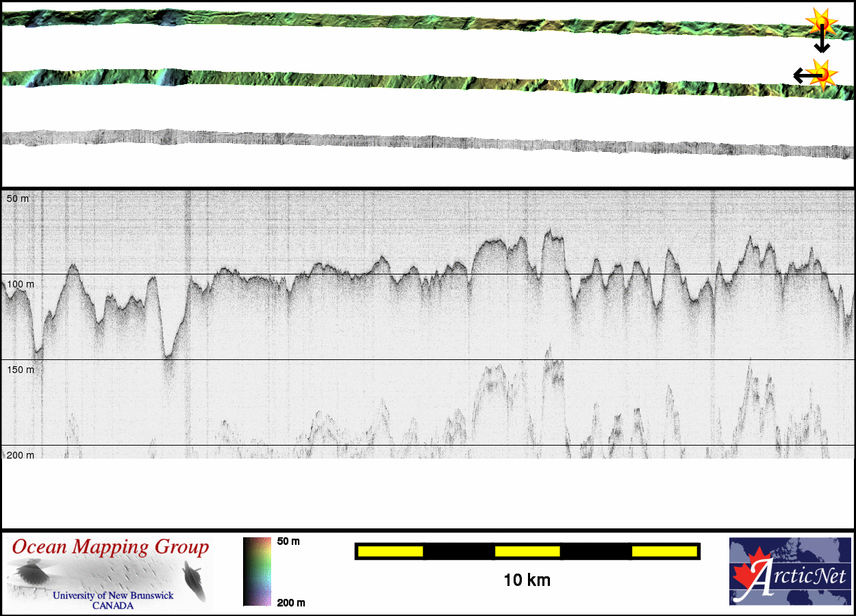Viewport: 856px width, 616px height.
Task: Click the 50 m color legend label
Action: pyautogui.click(x=288, y=541)
